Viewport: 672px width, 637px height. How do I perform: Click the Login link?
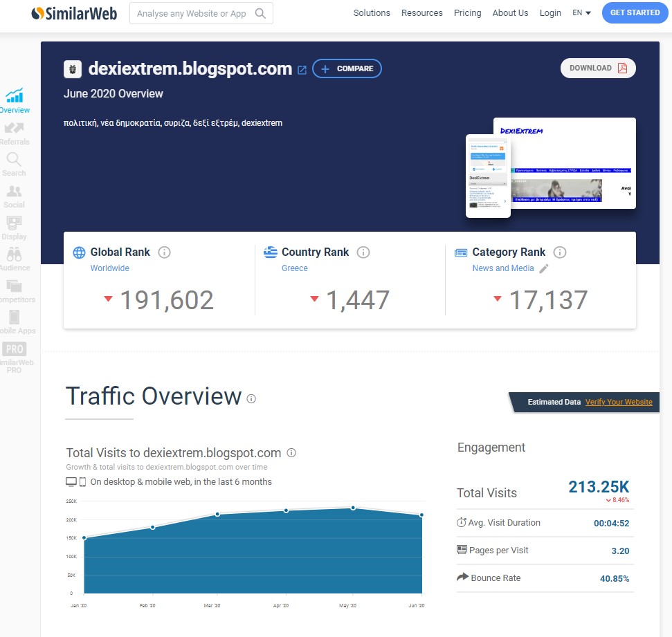coord(550,13)
